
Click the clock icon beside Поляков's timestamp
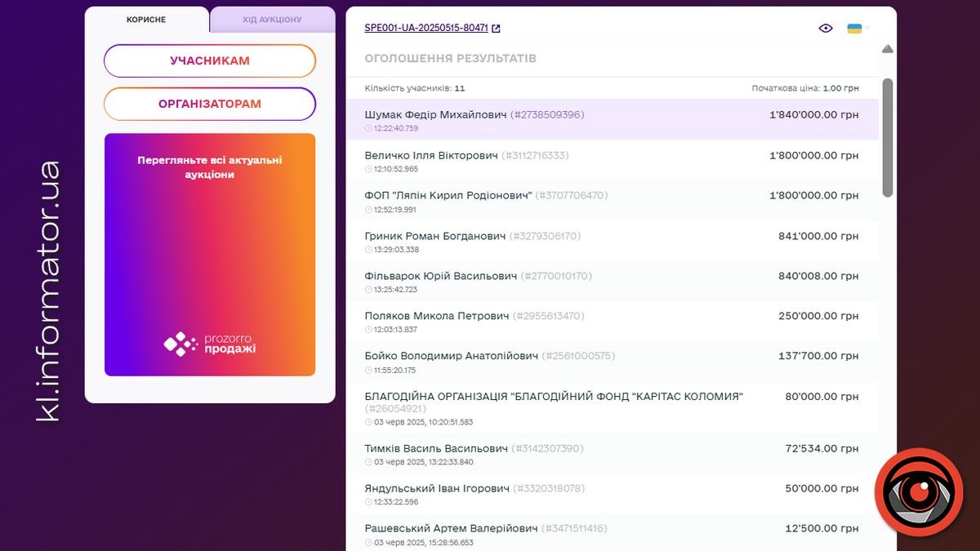pyautogui.click(x=367, y=328)
